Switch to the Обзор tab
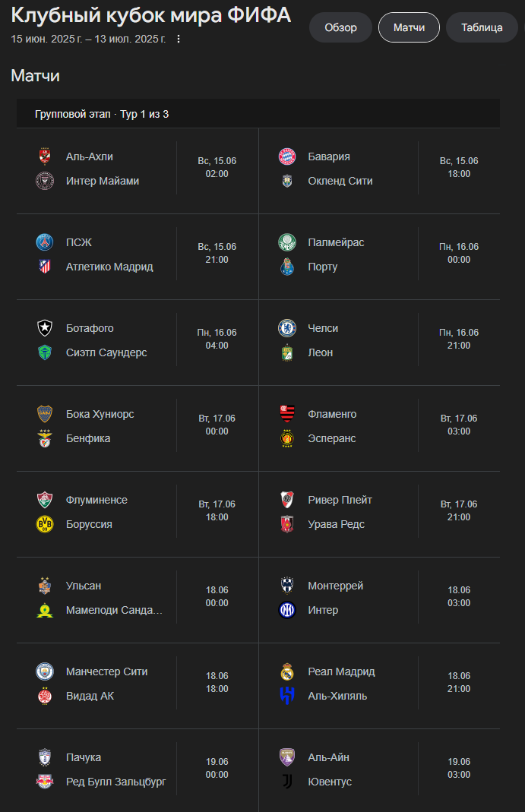The height and width of the screenshot is (812, 525). [x=340, y=27]
